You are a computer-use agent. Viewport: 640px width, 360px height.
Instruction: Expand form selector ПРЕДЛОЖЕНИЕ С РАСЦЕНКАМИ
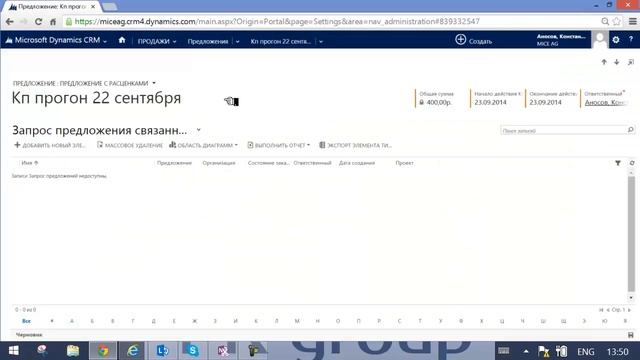coord(154,83)
